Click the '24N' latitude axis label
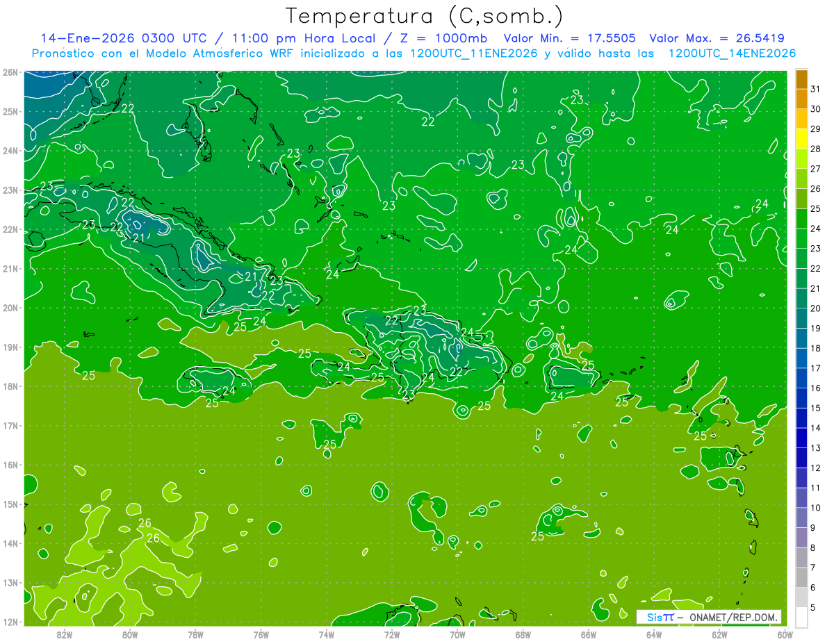 [10, 151]
